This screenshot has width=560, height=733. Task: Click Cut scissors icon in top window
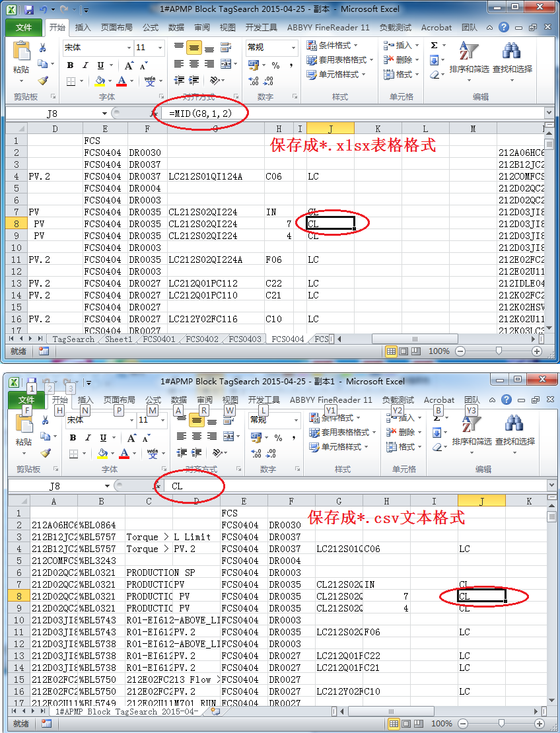pos(42,48)
